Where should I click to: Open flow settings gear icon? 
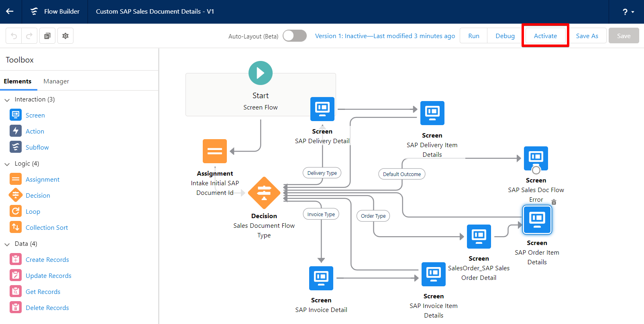point(65,36)
